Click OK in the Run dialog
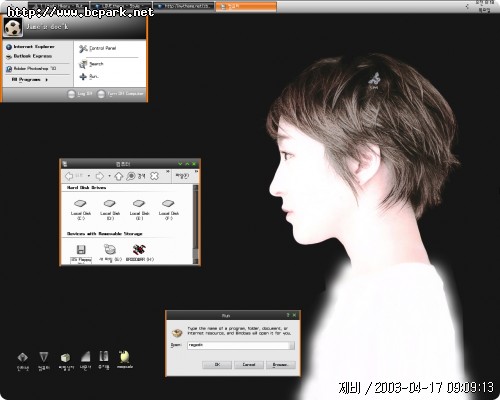The width and height of the screenshot is (500, 400). (217, 365)
